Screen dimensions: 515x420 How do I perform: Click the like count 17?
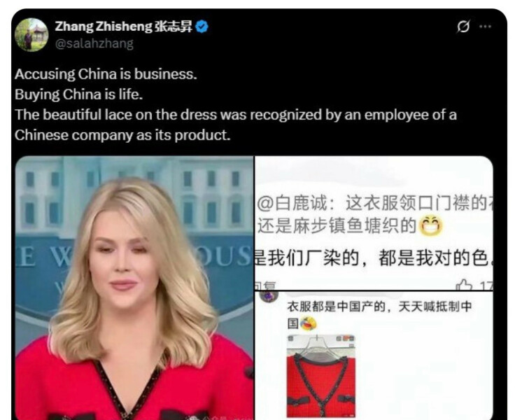pyautogui.click(x=486, y=286)
